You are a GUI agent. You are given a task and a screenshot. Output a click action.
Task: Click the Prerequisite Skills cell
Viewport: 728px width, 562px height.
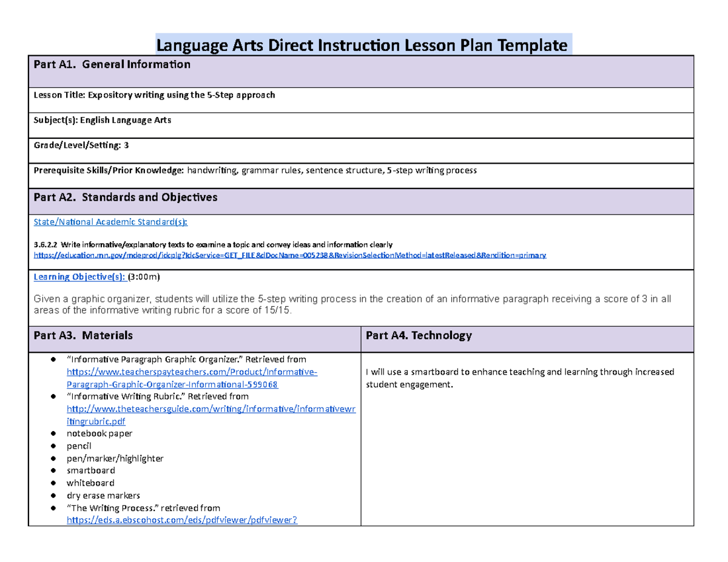pos(255,170)
